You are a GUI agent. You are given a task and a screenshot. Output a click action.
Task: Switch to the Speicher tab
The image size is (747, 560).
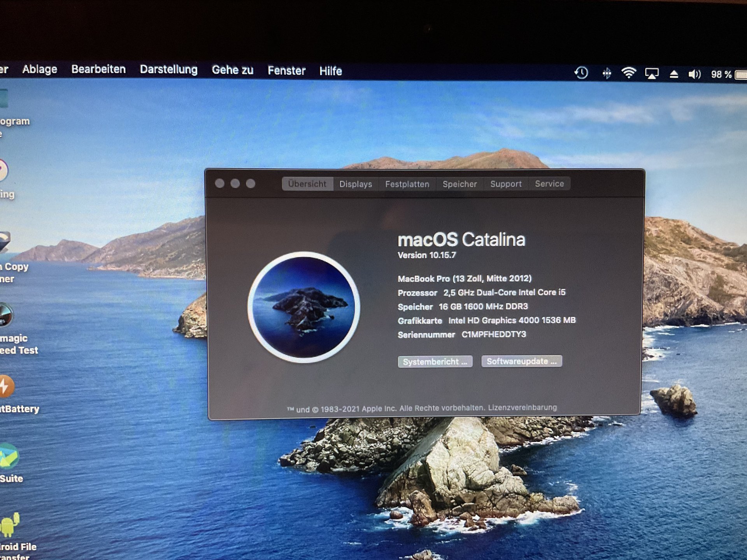pos(460,184)
